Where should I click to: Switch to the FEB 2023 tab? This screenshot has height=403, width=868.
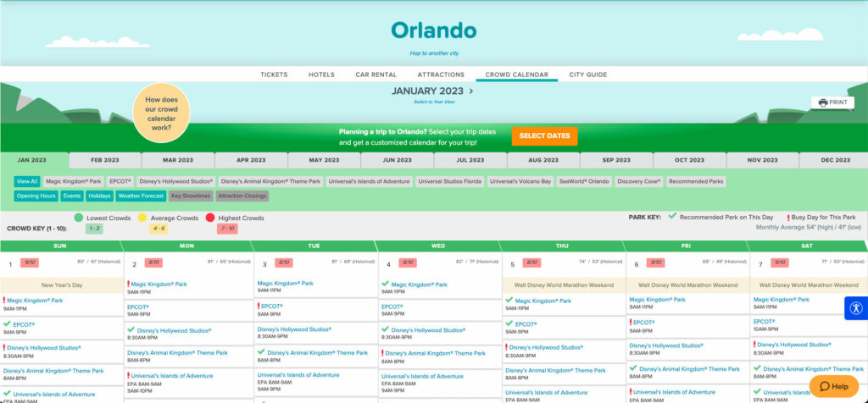click(105, 160)
